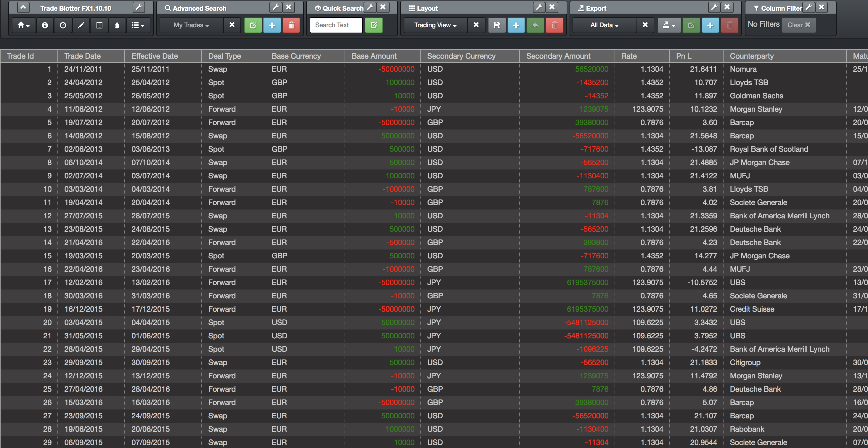
Task: Click the Base Amount column header
Action: point(383,56)
